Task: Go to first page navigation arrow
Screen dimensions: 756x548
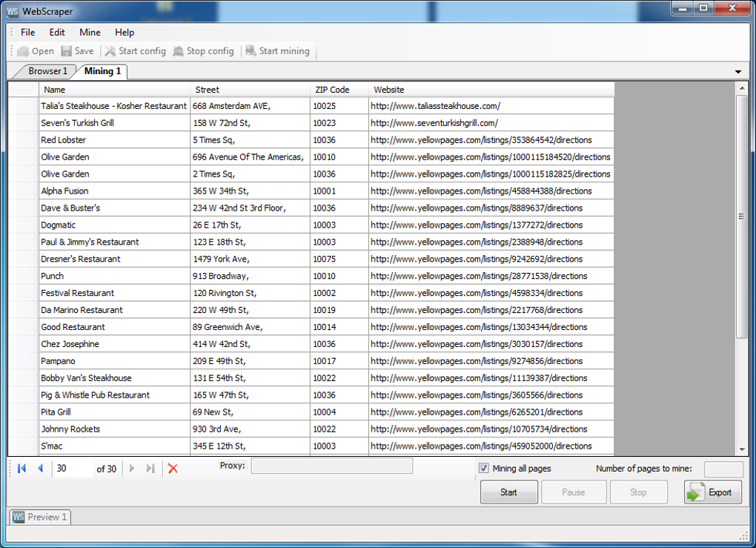Action: click(x=21, y=469)
